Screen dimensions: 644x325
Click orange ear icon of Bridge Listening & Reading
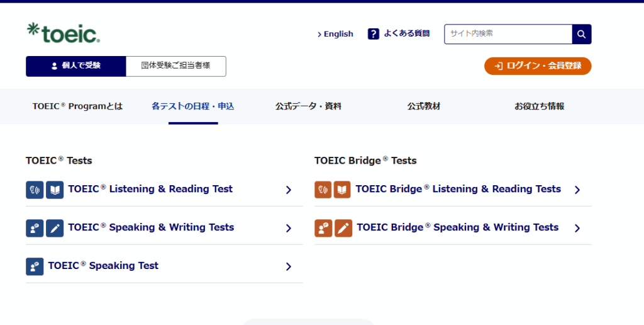(323, 190)
